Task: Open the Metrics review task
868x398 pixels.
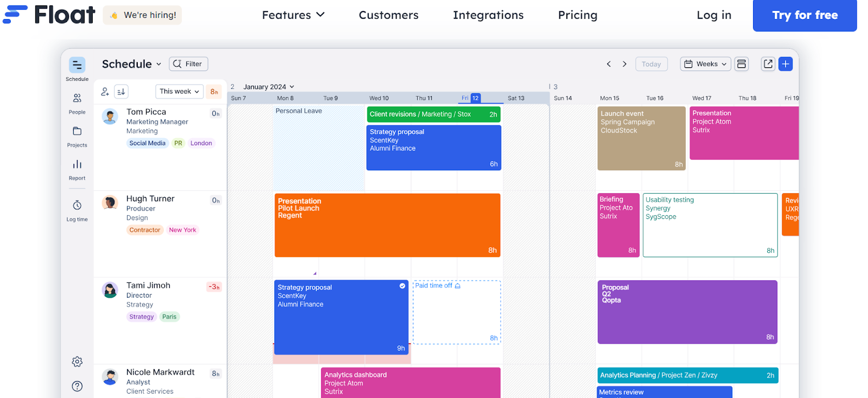Action: pyautogui.click(x=665, y=392)
